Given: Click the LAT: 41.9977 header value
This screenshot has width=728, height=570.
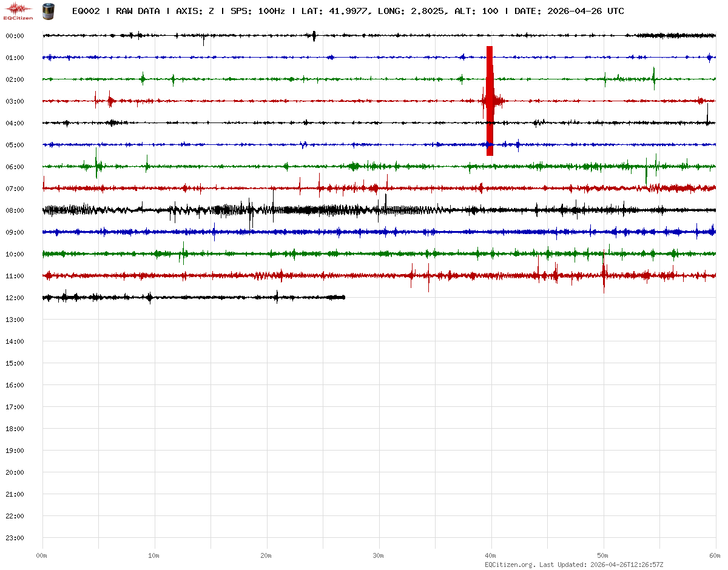Looking at the screenshot, I should click(335, 11).
